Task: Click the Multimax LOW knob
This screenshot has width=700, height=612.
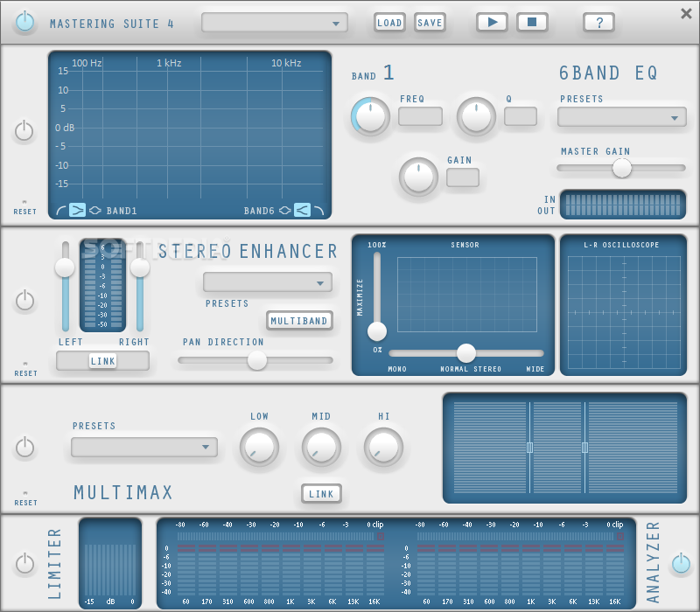Action: coord(259,447)
